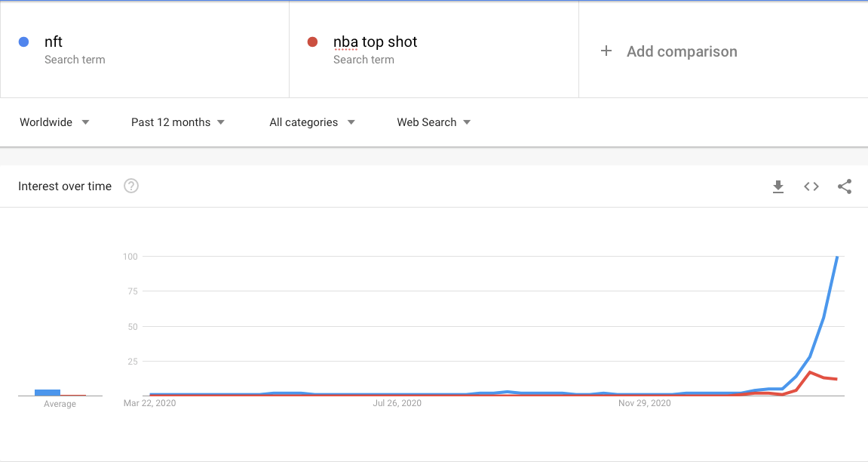
Task: Open the Worldwide region dropdown
Action: tap(54, 122)
